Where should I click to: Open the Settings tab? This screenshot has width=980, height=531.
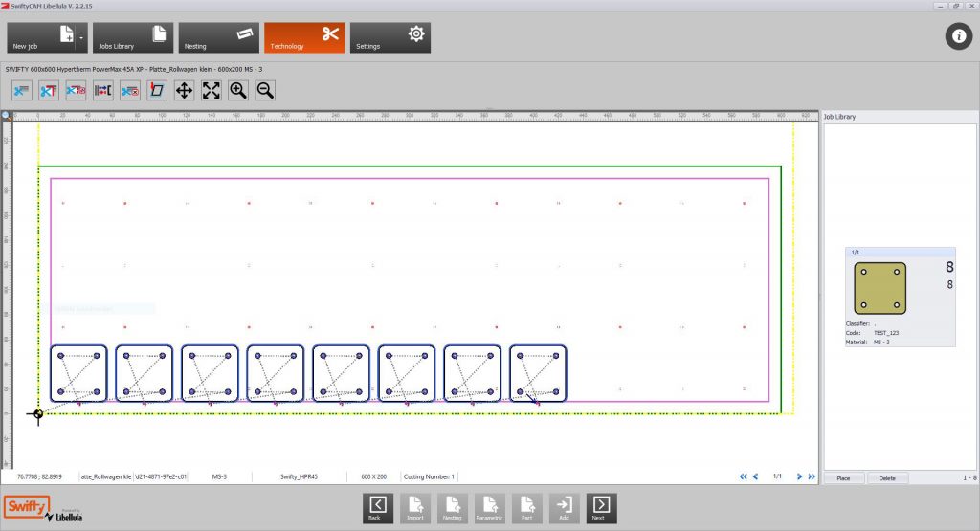pyautogui.click(x=390, y=38)
